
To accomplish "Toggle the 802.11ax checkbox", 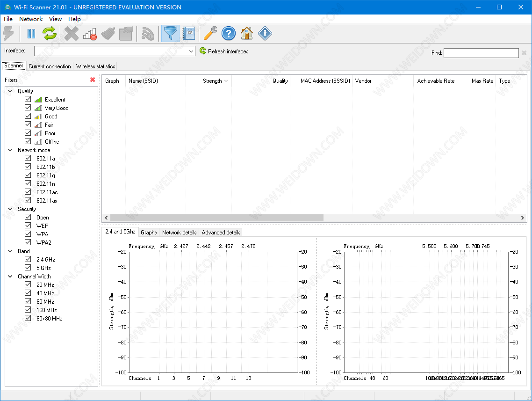I will tap(28, 200).
